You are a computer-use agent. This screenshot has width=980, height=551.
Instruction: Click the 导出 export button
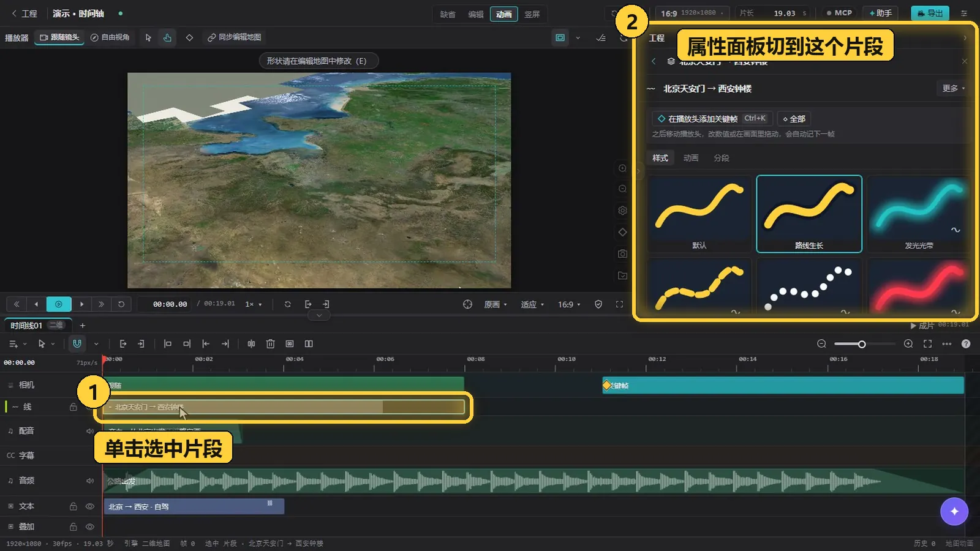tap(930, 13)
